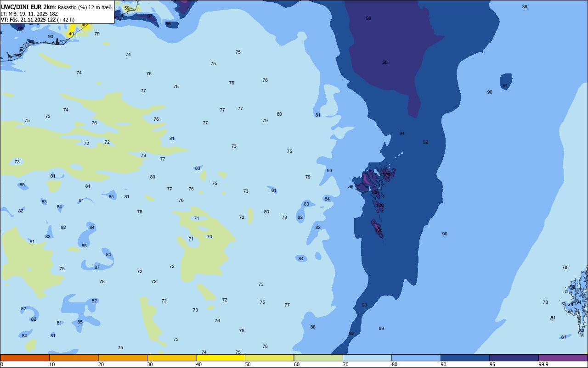Click the purple legend swatch above 99.9%

[563, 357]
